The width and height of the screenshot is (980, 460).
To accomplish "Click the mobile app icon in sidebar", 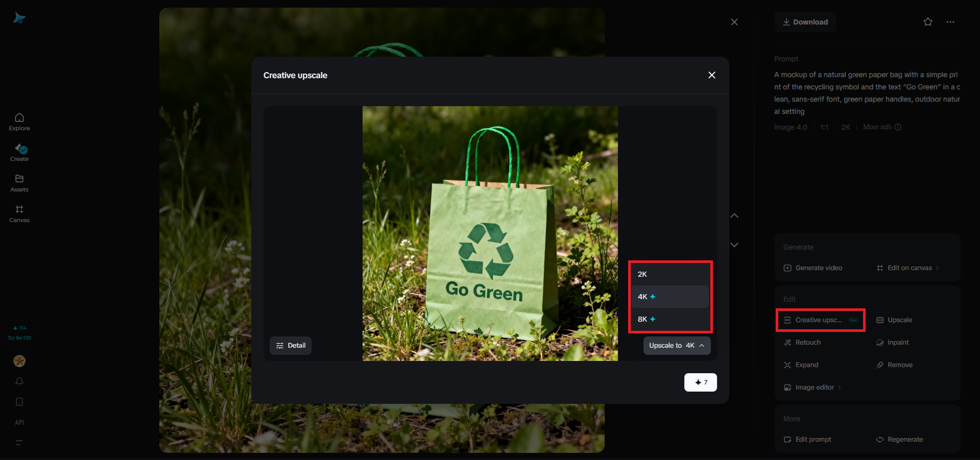I will point(19,402).
